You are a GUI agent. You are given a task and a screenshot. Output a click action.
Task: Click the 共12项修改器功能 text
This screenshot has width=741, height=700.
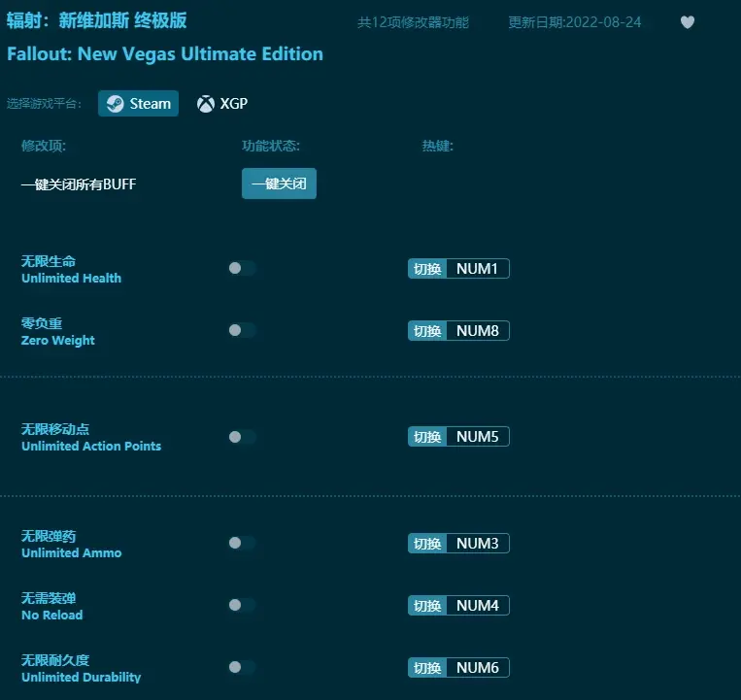(x=413, y=22)
